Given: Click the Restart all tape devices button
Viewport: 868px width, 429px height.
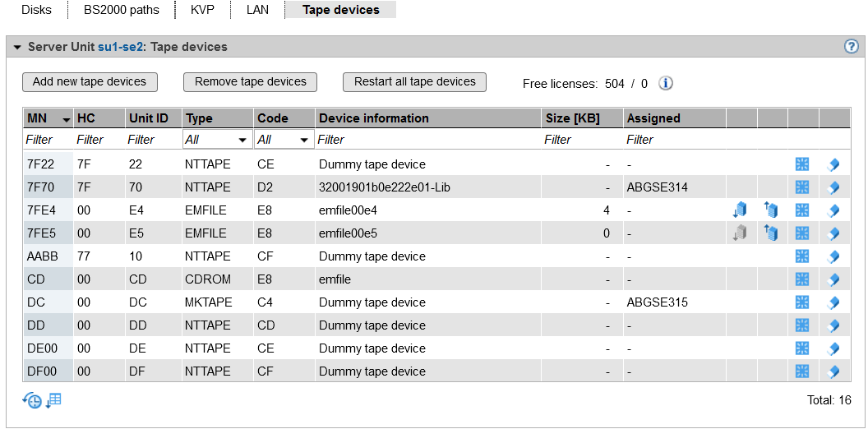Looking at the screenshot, I should click(x=414, y=82).
